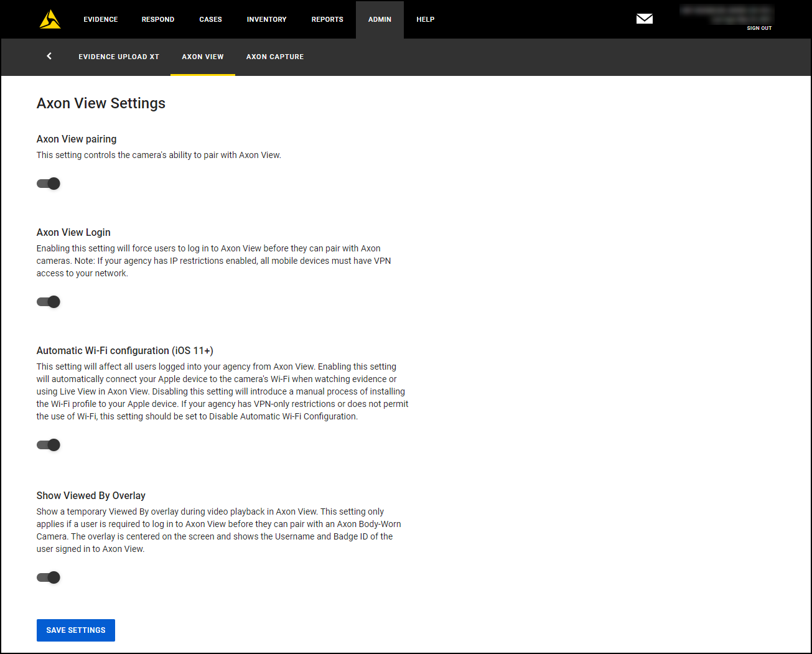The image size is (812, 654).
Task: Switch to the AXON CAPTURE tab
Action: (x=274, y=57)
